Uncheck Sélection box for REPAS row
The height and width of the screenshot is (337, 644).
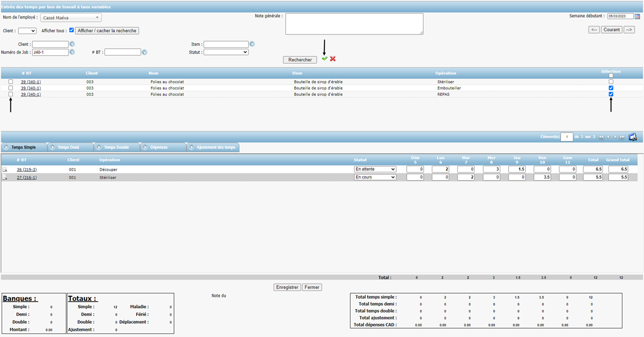tap(611, 94)
